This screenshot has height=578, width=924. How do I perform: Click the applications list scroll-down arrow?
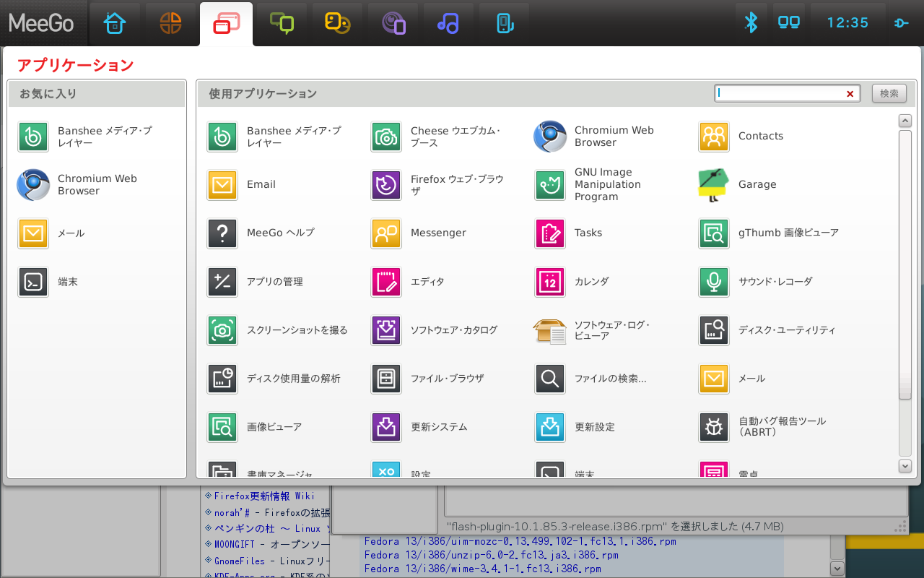click(x=905, y=466)
